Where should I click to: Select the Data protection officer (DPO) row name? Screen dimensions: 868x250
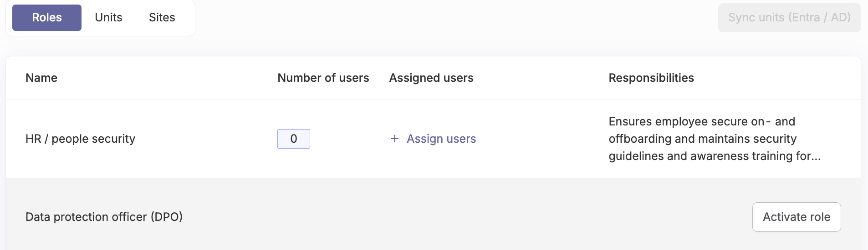tap(104, 217)
